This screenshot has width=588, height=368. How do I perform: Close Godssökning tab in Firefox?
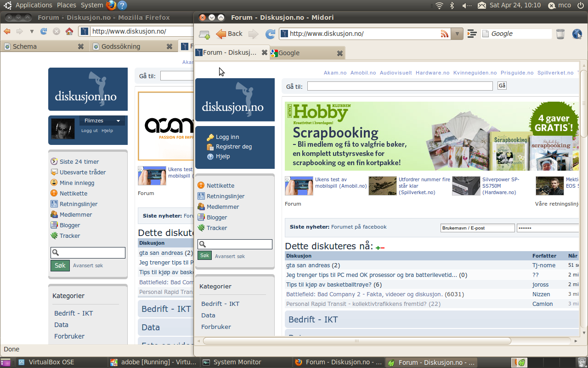coord(170,46)
